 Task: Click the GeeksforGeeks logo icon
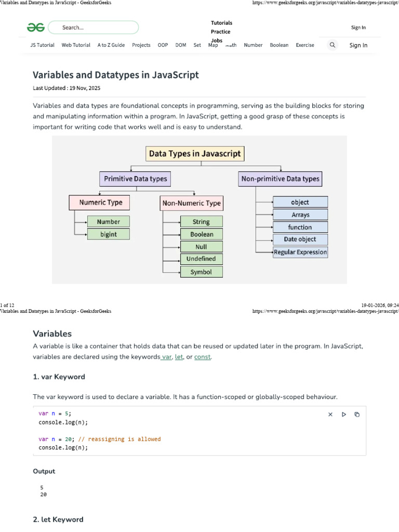click(x=36, y=28)
